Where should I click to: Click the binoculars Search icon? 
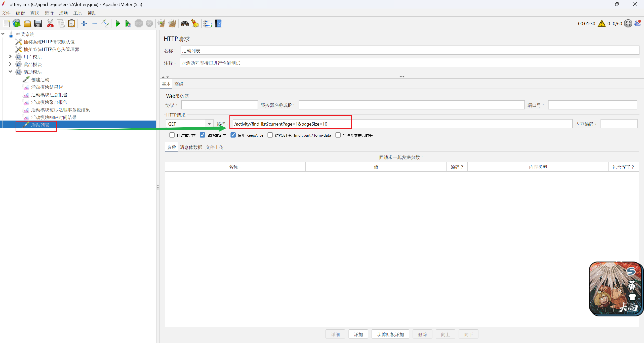tap(185, 24)
